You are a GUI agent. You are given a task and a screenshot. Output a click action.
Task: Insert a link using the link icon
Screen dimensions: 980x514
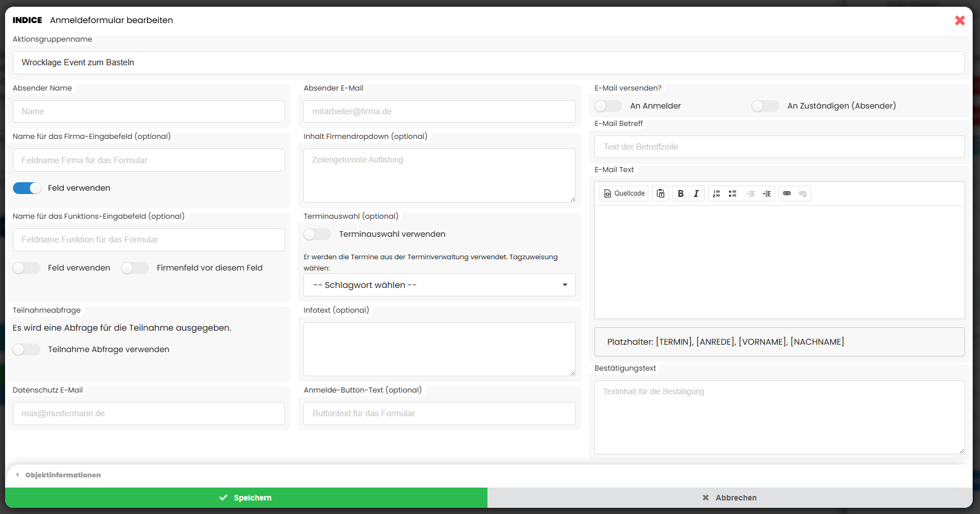coord(787,193)
